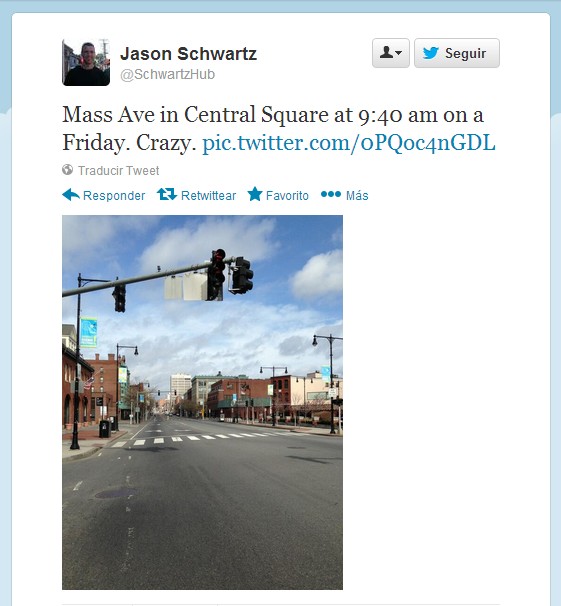Open the pic.twitter.com/oPQoc4nGDL link
Viewport: 561px width, 606px height.
coord(348,143)
